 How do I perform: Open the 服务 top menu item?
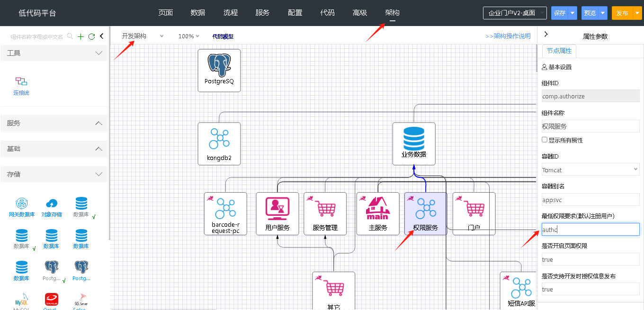(x=262, y=13)
